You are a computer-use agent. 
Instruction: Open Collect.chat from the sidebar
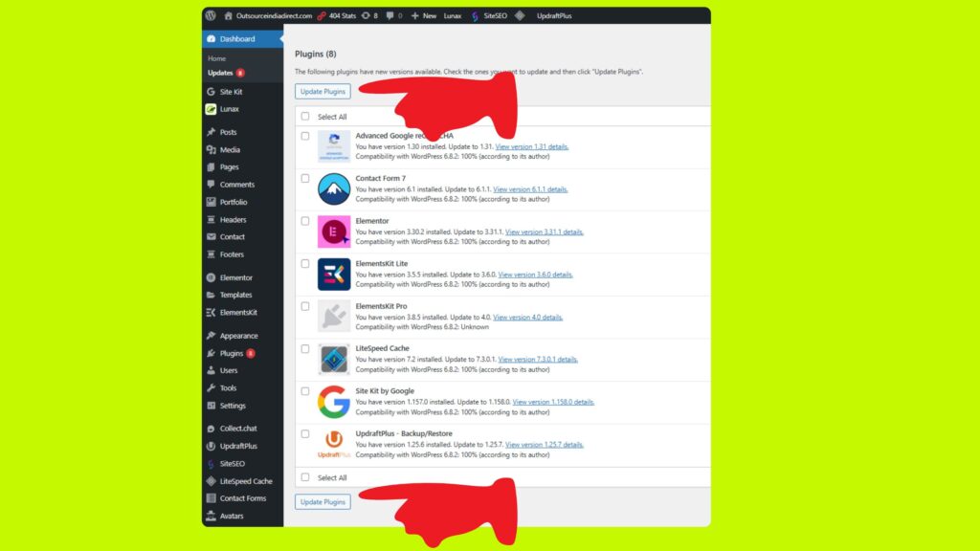237,428
